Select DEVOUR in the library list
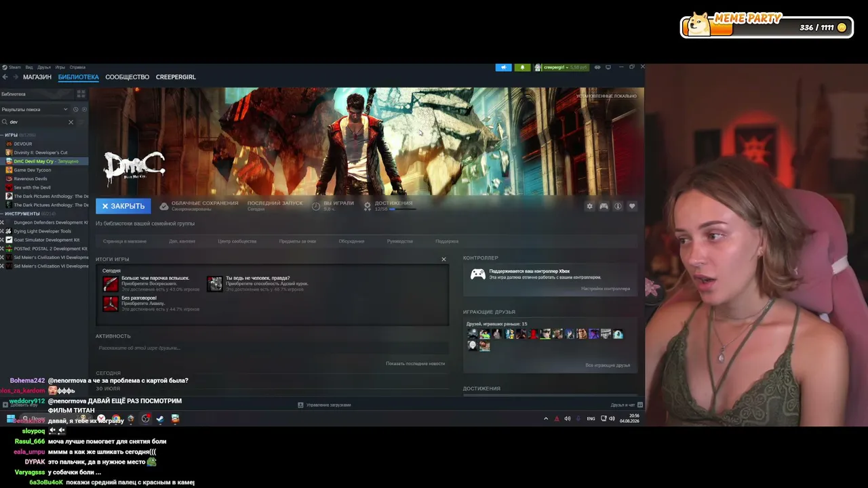 pyautogui.click(x=23, y=144)
